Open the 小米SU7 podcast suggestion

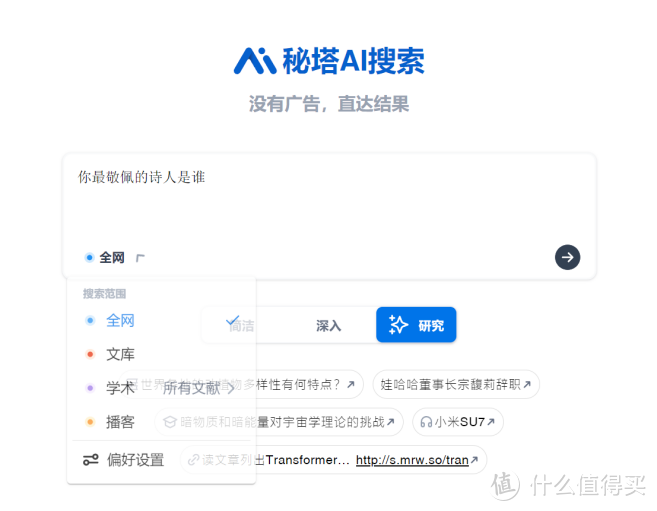coord(458,422)
